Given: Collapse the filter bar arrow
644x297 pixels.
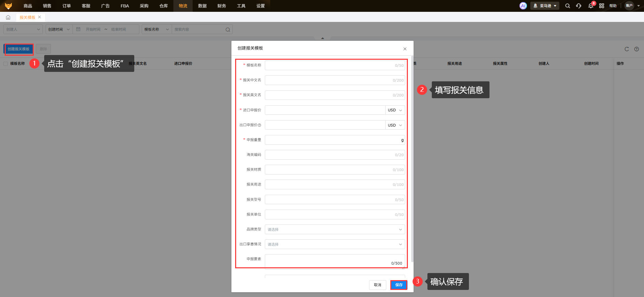Looking at the screenshot, I should (323, 38).
